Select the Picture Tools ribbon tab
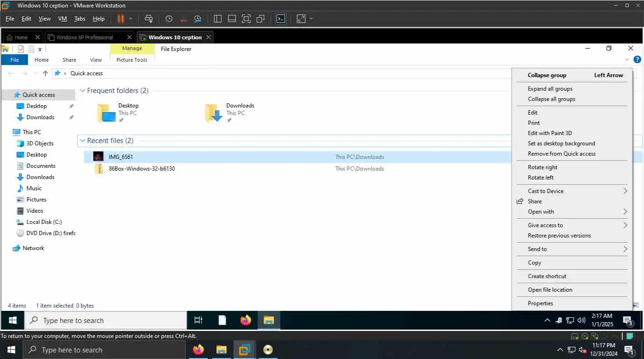 (132, 60)
